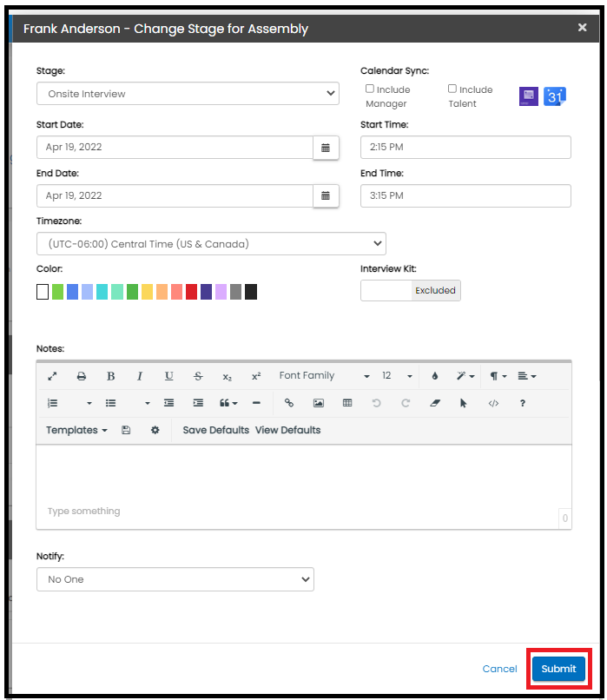This screenshot has height=700, width=607.
Task: Click the End Time field showing 3:15 PM
Action: 465,196
